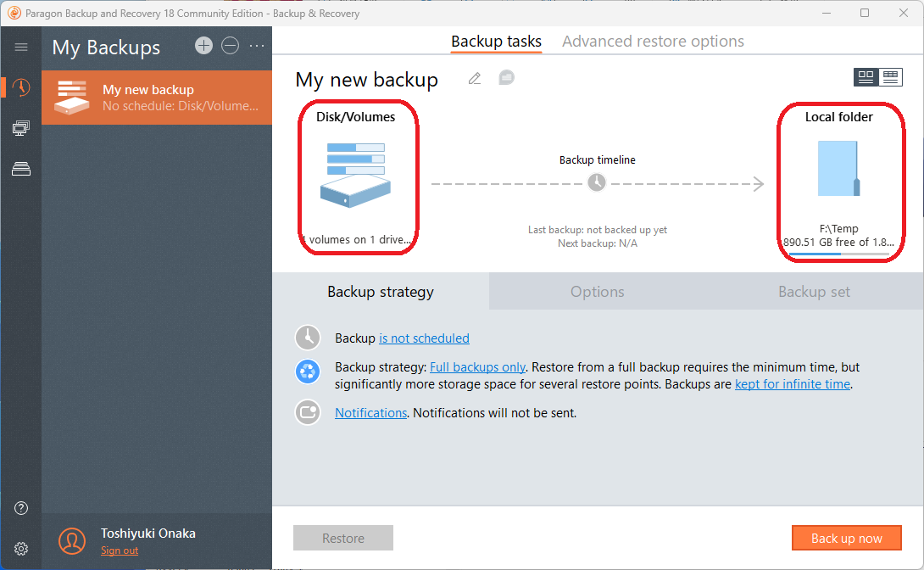Open the Advanced restore options tab
924x570 pixels.
[653, 42]
